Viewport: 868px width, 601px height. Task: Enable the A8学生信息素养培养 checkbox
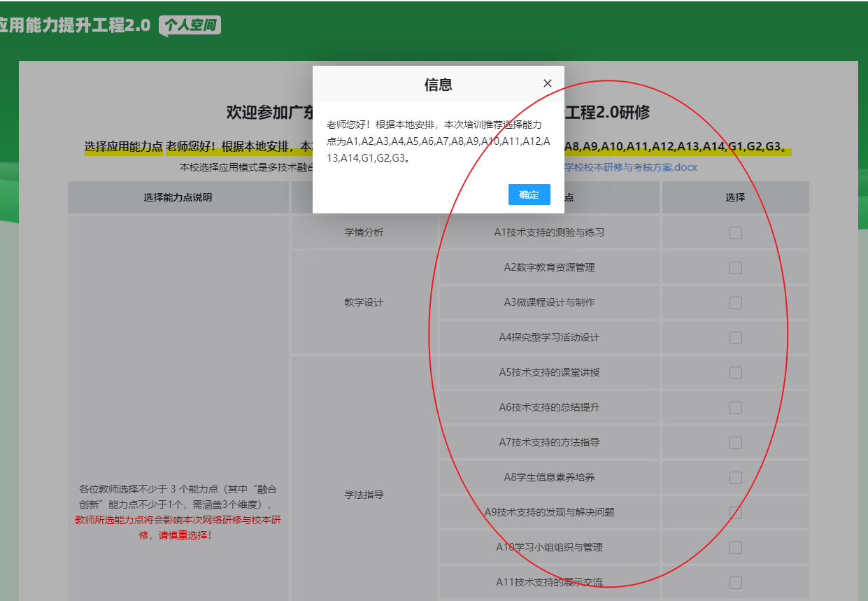click(736, 478)
